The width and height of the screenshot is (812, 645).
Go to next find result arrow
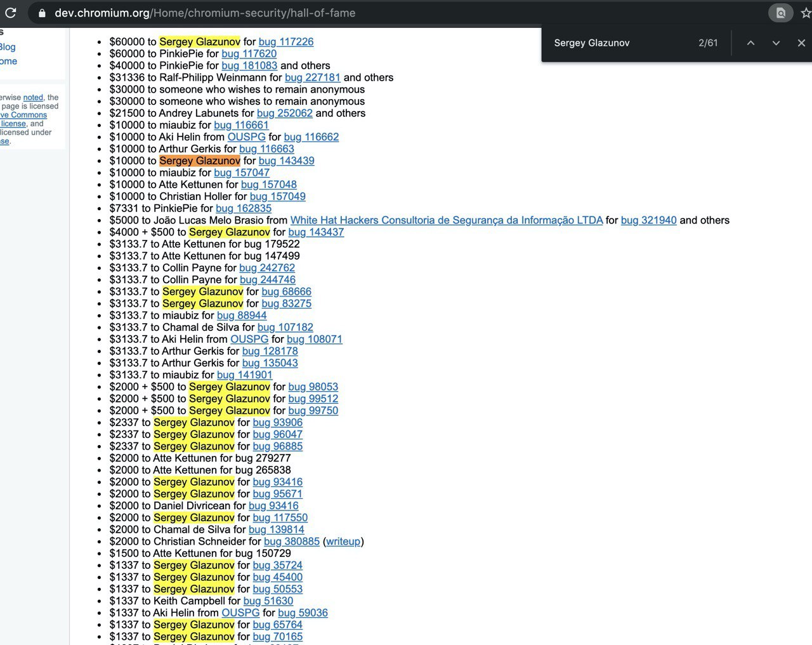coord(776,43)
